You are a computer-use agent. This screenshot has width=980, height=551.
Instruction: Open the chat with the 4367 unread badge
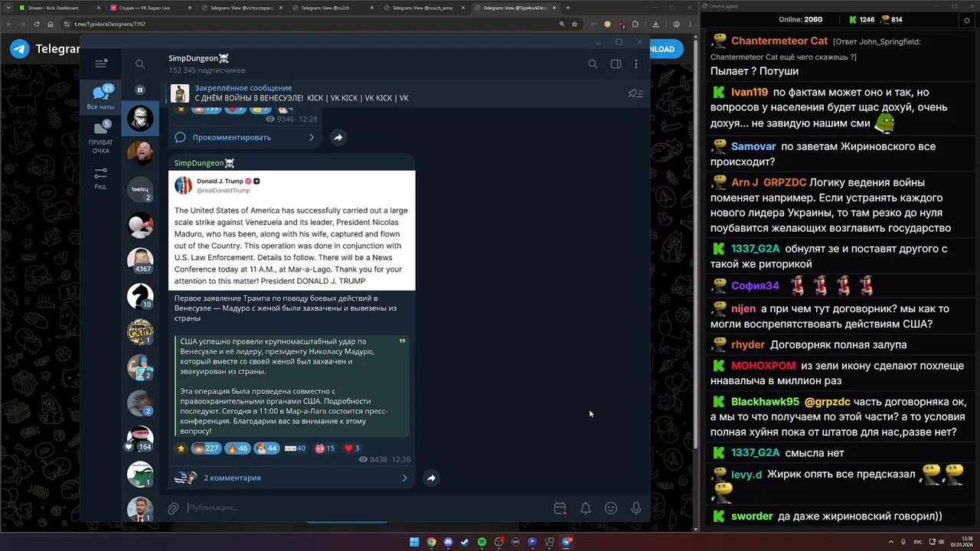coord(140,260)
